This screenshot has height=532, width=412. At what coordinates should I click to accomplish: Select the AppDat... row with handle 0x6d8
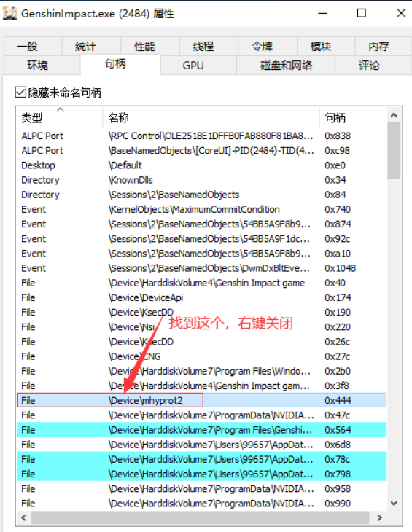(201, 445)
